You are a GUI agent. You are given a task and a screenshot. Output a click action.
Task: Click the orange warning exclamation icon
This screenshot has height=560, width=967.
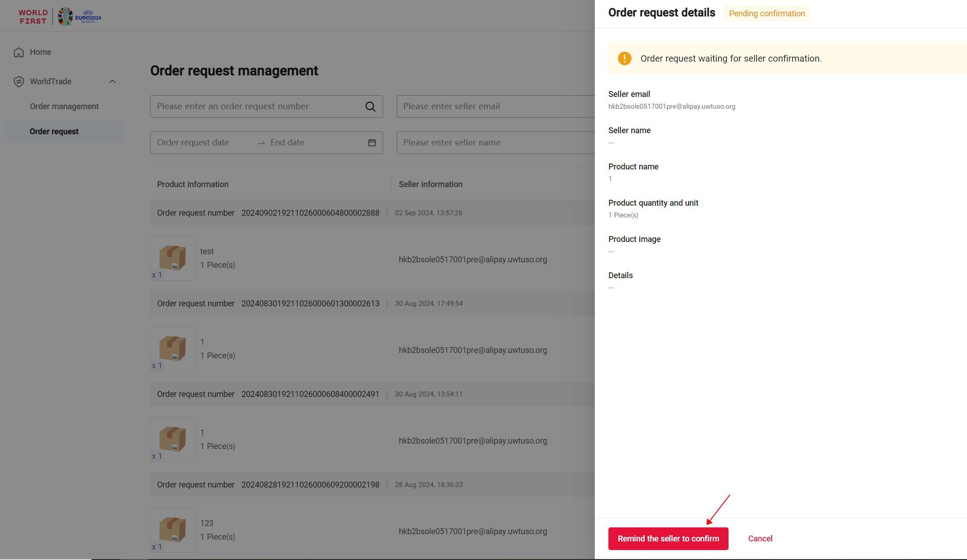coord(624,58)
